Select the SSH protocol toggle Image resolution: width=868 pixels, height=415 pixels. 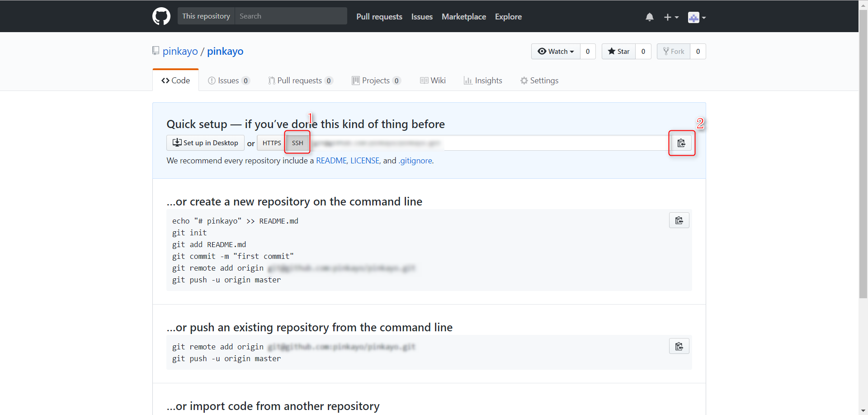tap(297, 143)
